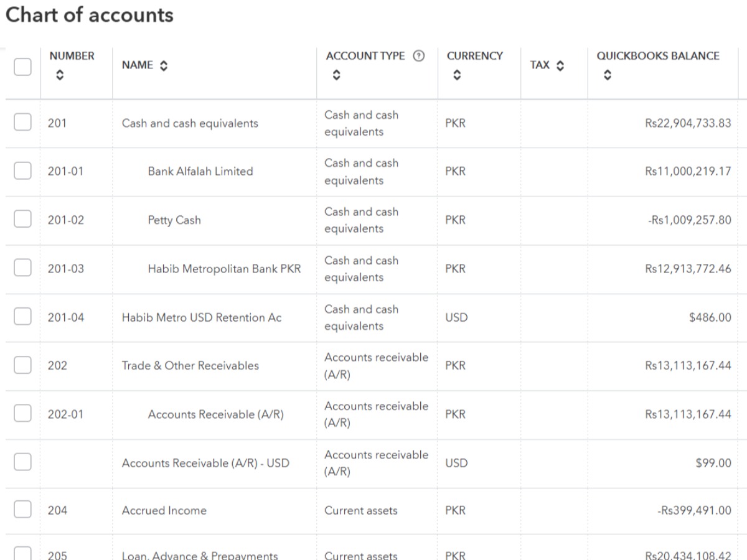Sort by Currency column arrows
The width and height of the screenshot is (747, 560).
point(456,75)
